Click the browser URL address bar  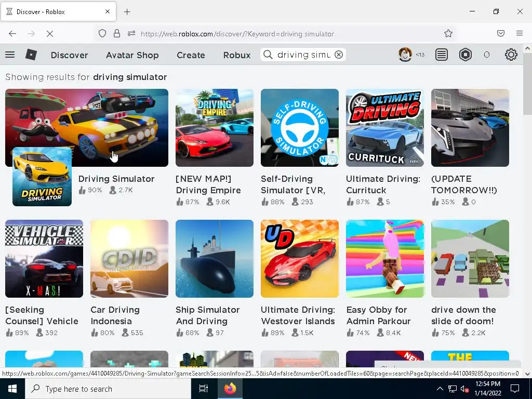pos(275,34)
